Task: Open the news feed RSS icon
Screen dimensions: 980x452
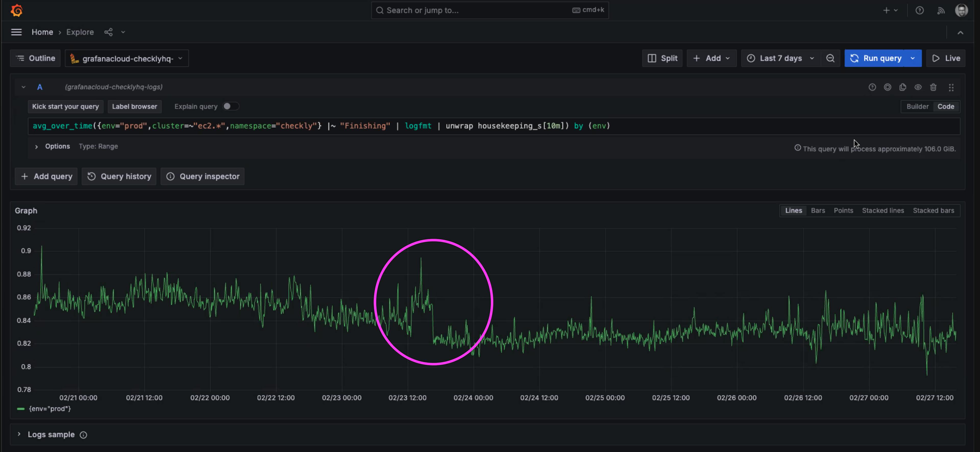Action: point(940,10)
